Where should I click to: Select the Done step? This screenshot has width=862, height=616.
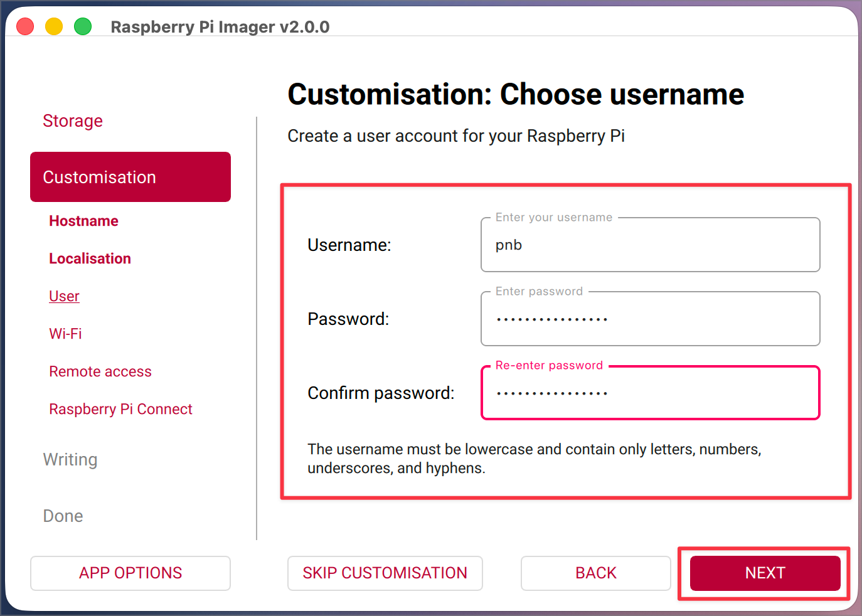[x=63, y=516]
